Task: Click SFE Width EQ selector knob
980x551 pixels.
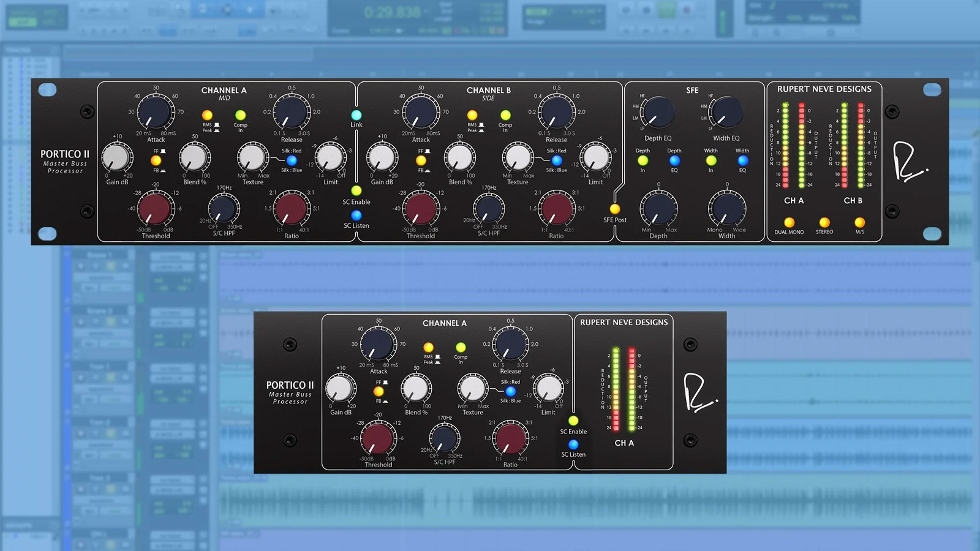Action: coord(726,112)
